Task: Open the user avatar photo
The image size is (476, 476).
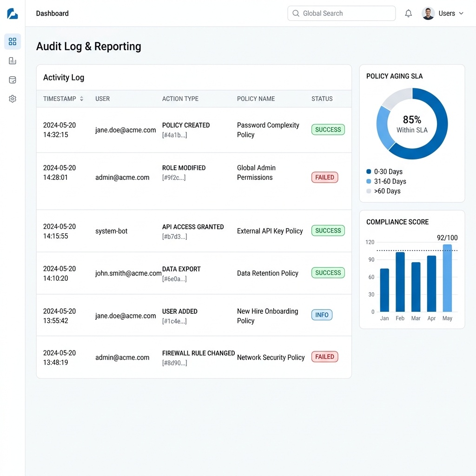Action: (428, 13)
